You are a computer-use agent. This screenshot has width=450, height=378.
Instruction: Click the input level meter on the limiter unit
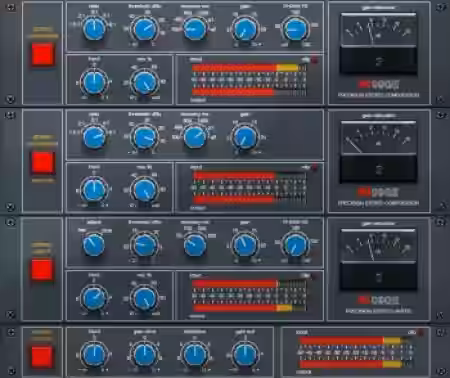point(249,284)
